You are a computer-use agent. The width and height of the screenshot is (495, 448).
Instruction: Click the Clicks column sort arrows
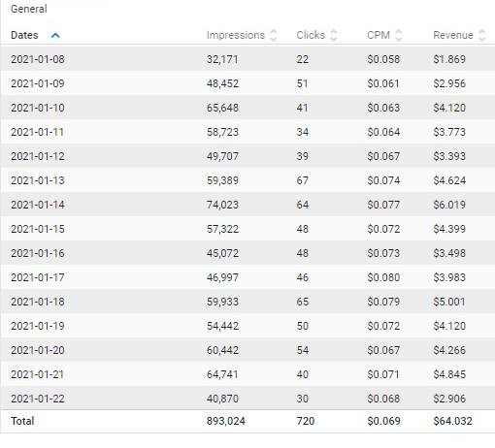coord(334,35)
